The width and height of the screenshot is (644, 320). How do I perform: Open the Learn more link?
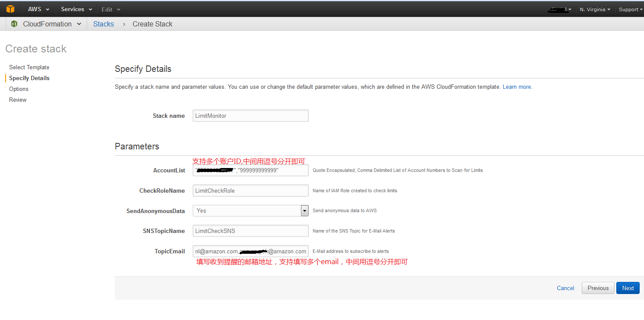(517, 87)
